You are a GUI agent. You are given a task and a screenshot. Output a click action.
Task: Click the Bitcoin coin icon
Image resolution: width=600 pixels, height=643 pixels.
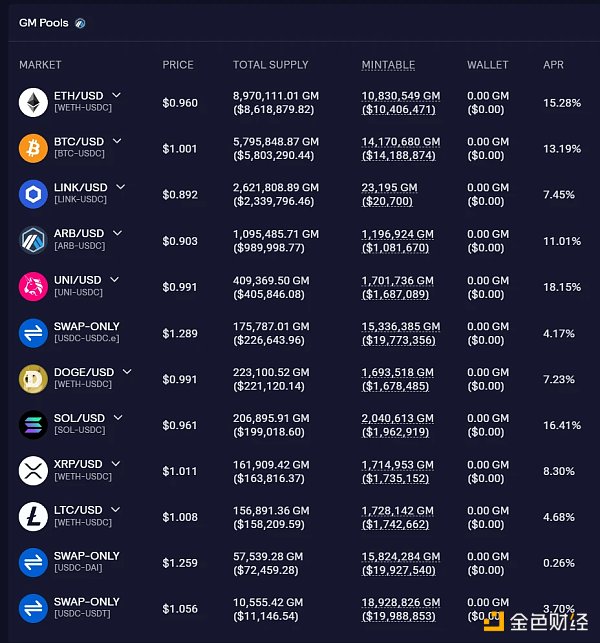click(x=33, y=148)
